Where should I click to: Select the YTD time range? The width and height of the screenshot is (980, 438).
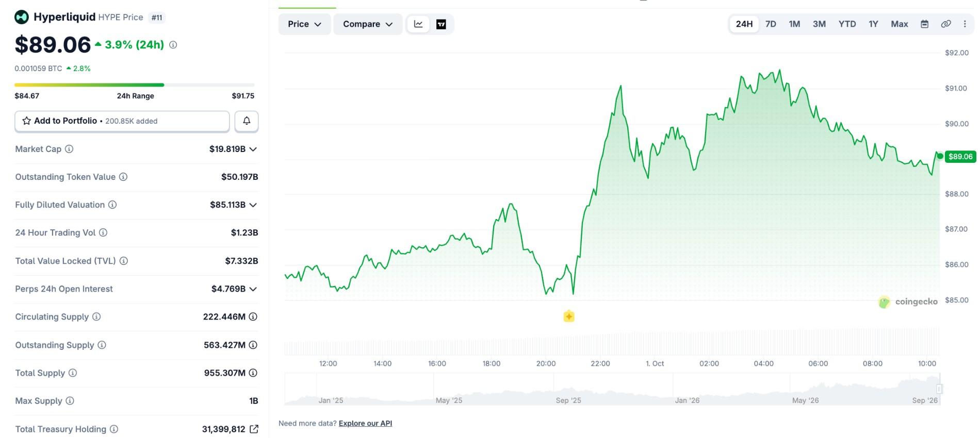click(x=847, y=24)
